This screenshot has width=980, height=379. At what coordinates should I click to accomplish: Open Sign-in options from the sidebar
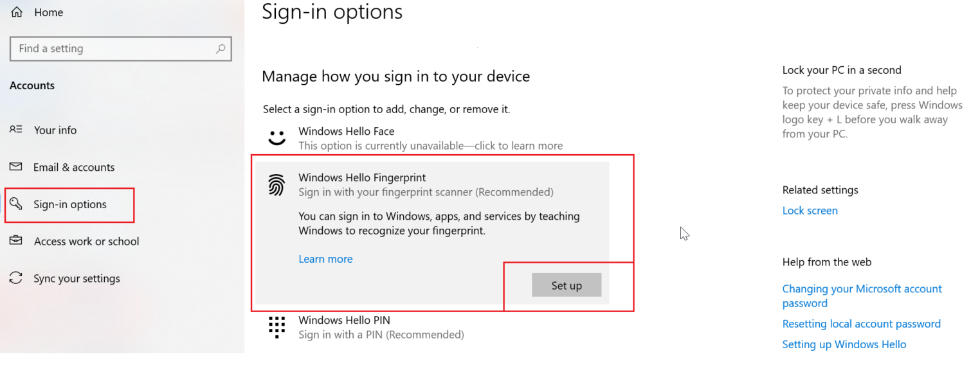click(x=69, y=204)
